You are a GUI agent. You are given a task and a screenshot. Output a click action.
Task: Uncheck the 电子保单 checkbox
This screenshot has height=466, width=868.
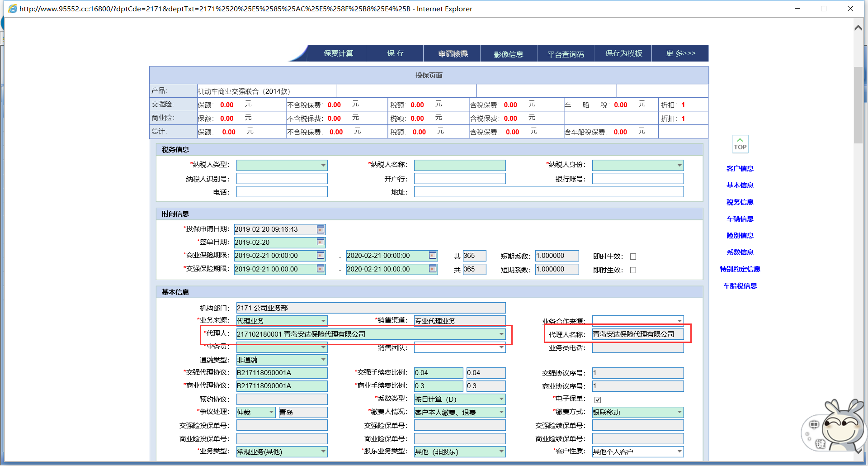point(598,400)
